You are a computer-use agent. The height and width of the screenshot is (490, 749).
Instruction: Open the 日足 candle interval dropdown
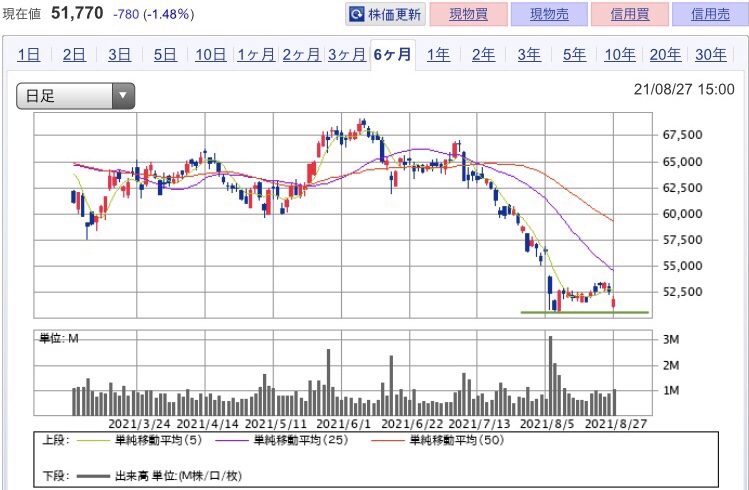(75, 96)
